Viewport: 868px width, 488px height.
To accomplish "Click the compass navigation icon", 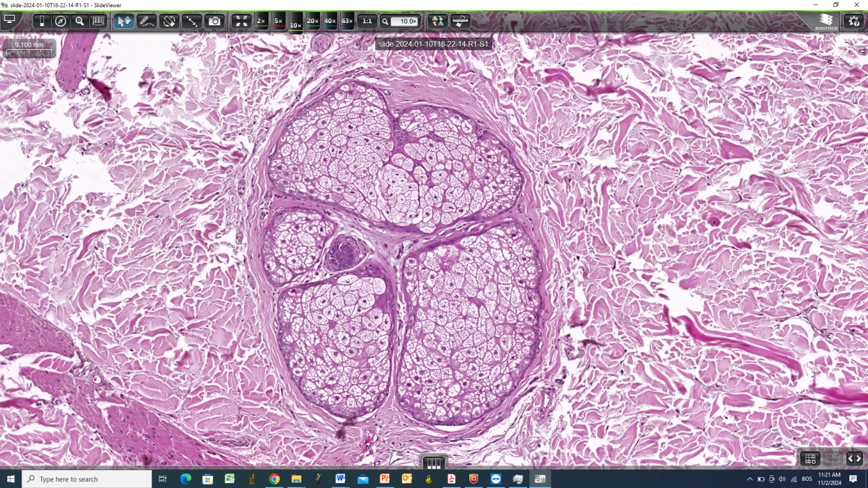I will coord(61,21).
